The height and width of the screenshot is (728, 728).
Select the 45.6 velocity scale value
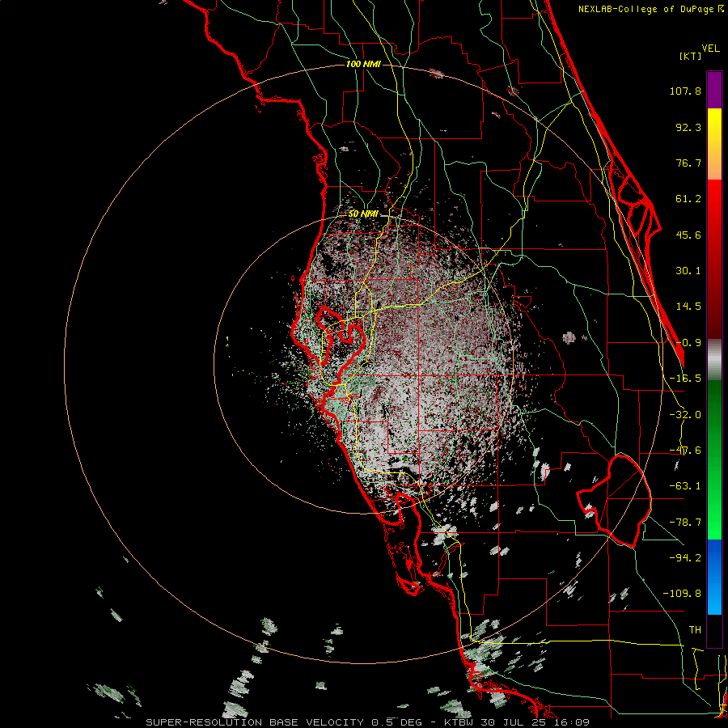pyautogui.click(x=688, y=235)
